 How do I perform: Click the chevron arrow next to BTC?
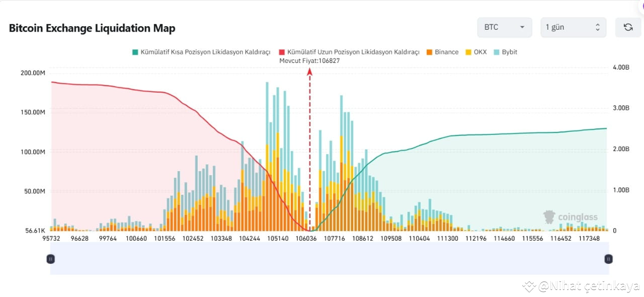click(522, 28)
